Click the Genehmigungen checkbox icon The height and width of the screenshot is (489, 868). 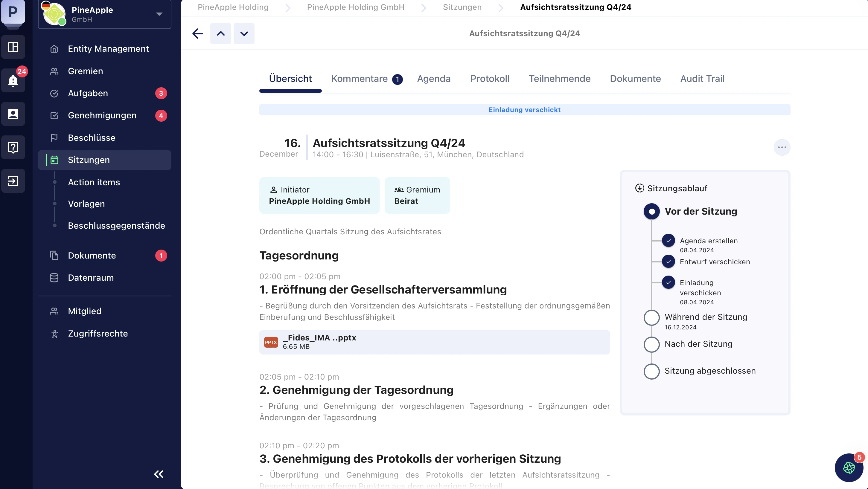(x=54, y=115)
